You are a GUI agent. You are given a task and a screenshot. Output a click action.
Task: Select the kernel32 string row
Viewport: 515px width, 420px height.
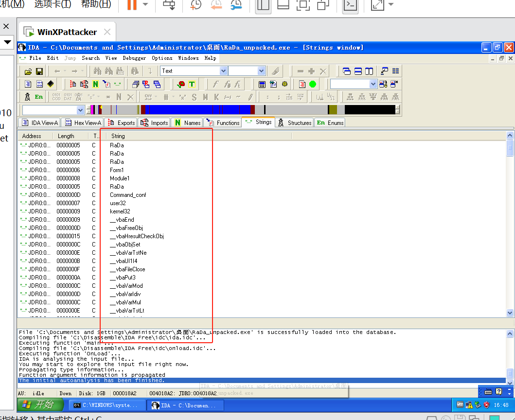pos(263,211)
